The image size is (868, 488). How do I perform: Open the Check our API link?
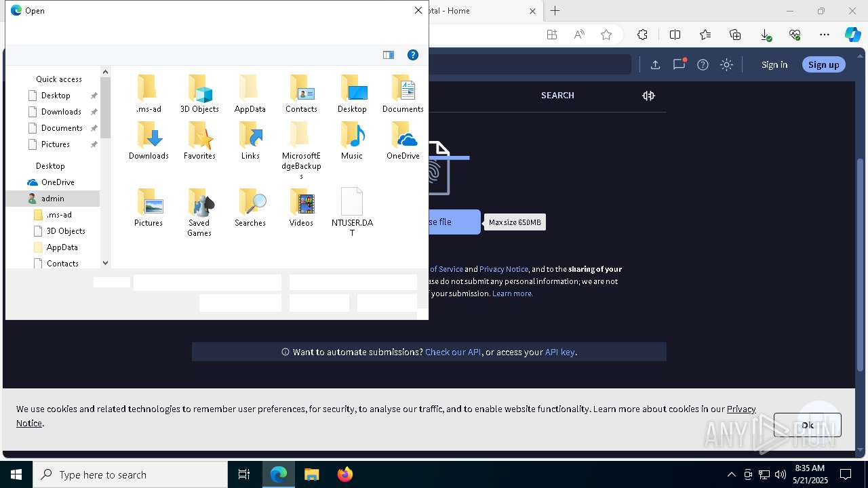[x=453, y=352]
